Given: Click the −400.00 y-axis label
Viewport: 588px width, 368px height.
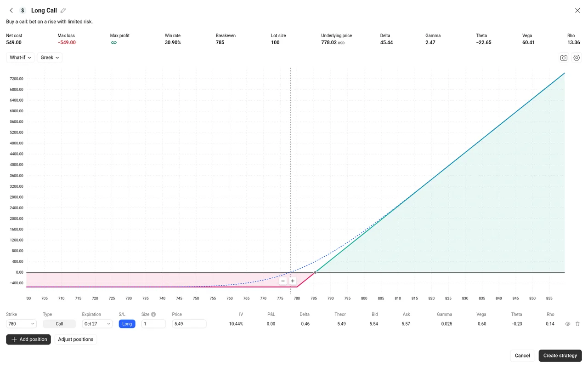Looking at the screenshot, I should point(16,283).
